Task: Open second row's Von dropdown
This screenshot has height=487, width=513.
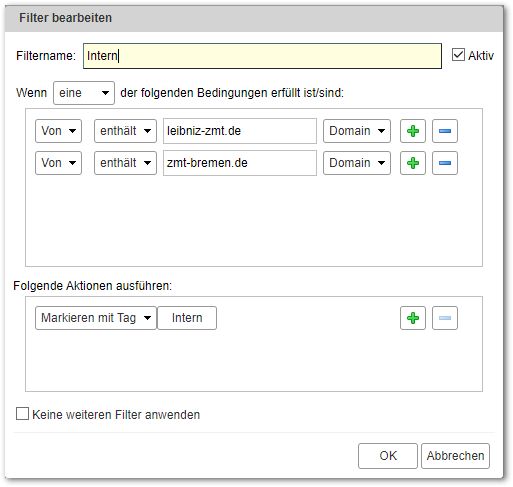Action: tap(58, 163)
